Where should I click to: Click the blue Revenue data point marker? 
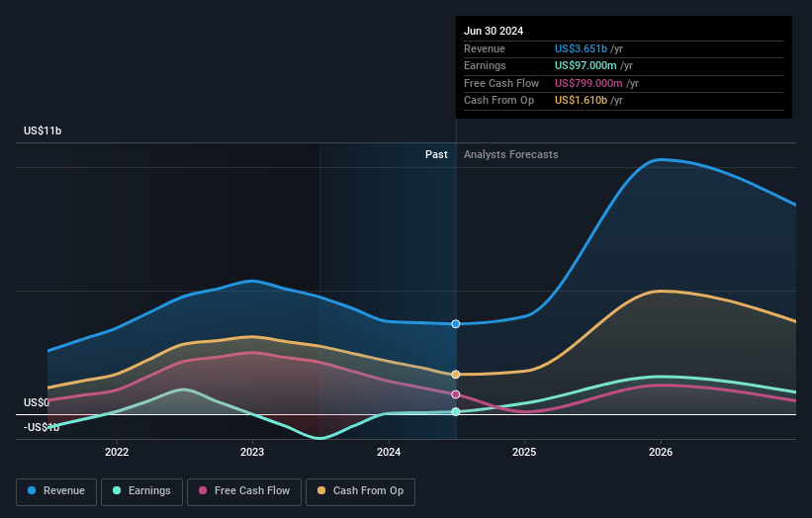click(456, 324)
